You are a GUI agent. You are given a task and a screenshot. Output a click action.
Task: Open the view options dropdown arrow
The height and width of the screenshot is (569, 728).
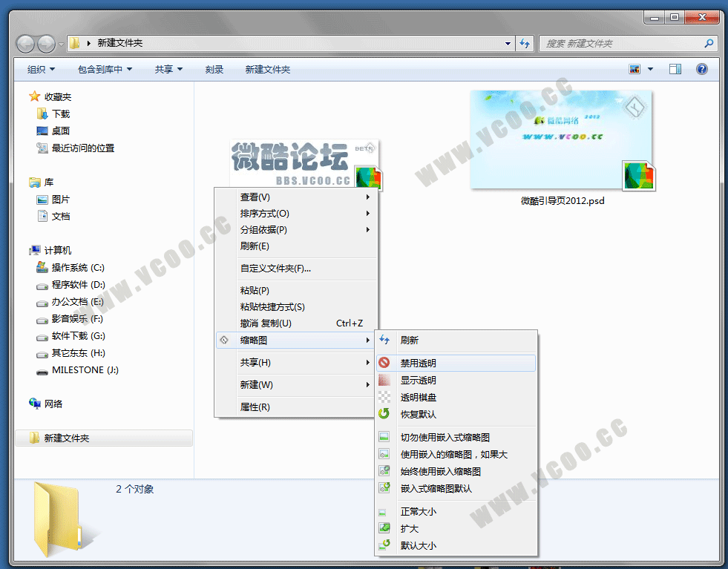(651, 69)
